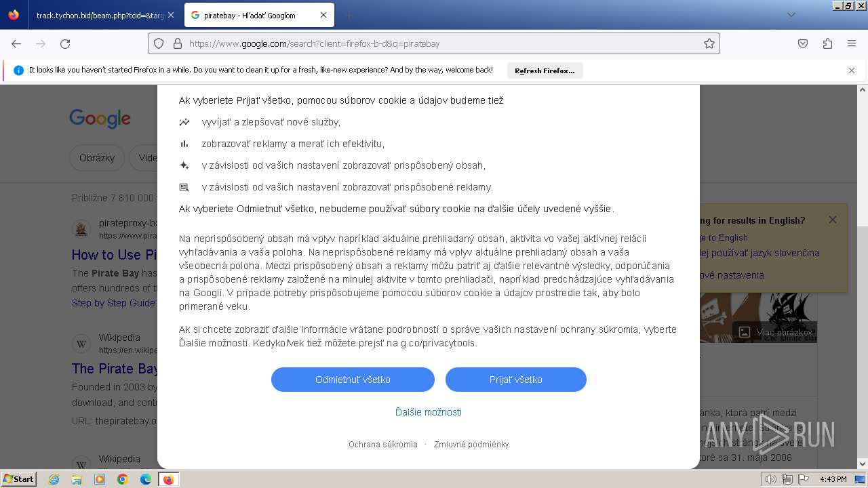The image size is (868, 488).
Task: Click Odmietnuť všetko button
Action: tap(353, 380)
